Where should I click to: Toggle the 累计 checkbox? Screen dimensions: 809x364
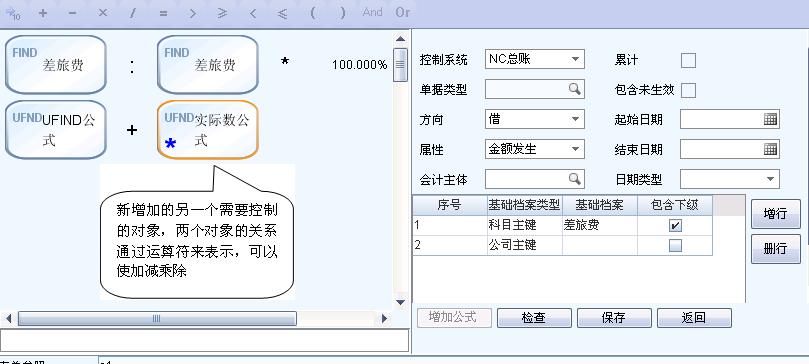[x=688, y=60]
